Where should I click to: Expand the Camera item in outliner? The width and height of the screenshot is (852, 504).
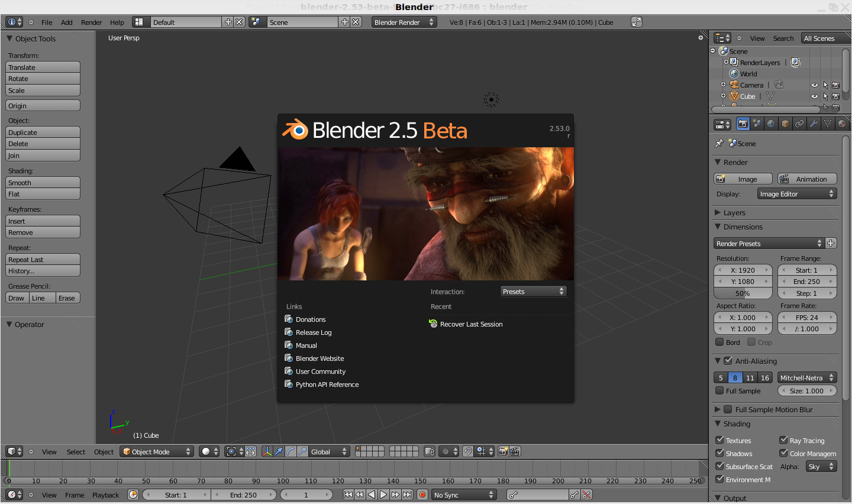point(723,85)
